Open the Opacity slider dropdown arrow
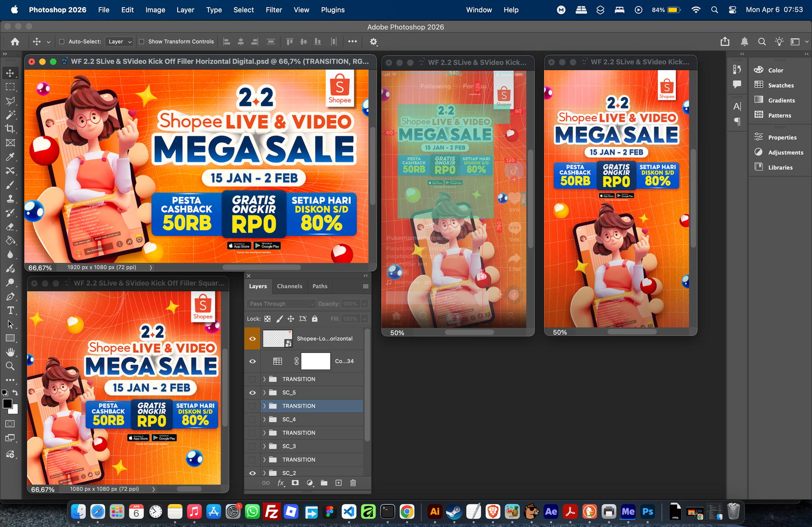 pos(364,304)
